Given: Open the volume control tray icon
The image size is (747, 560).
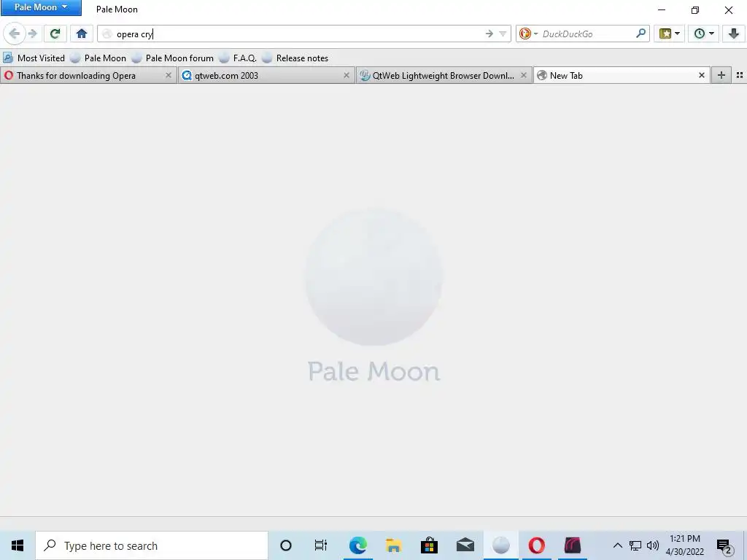Looking at the screenshot, I should [x=653, y=545].
